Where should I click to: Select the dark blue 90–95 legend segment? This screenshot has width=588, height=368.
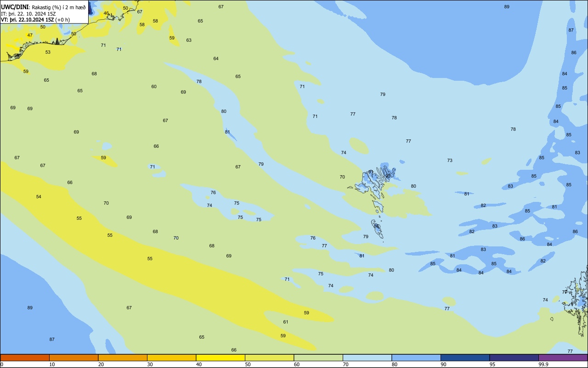point(465,357)
